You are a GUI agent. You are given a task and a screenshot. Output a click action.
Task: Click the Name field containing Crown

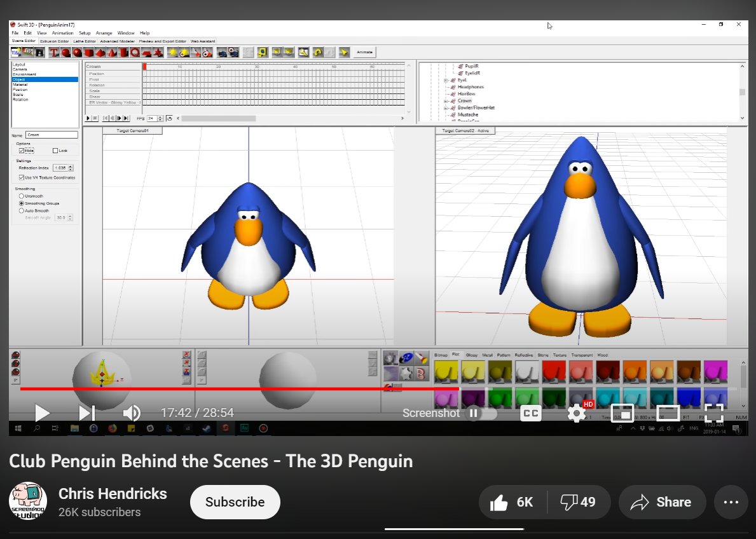(52, 135)
